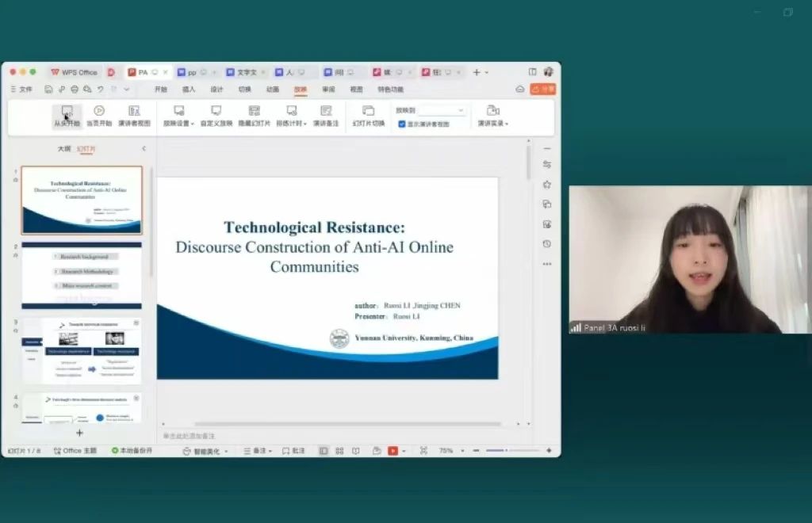The width and height of the screenshot is (812, 523).
Task: Start slideshow from beginning (从头开始)
Action: [x=67, y=116]
